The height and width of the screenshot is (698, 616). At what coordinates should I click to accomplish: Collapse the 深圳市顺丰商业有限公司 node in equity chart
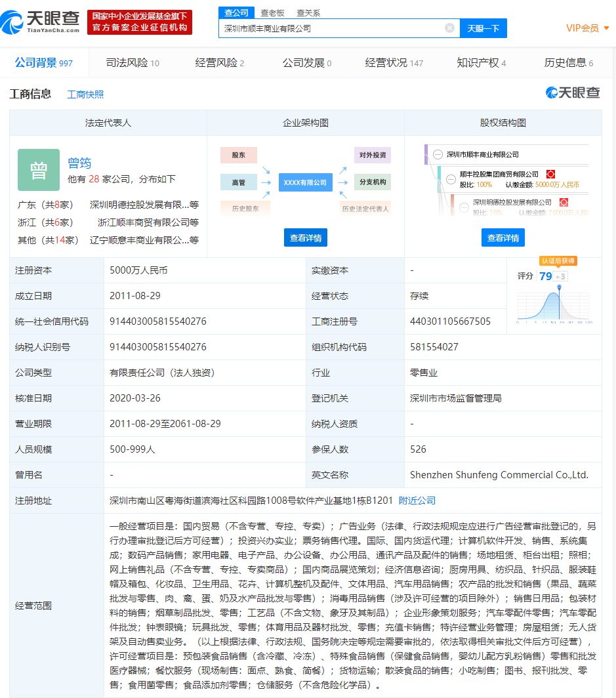pyautogui.click(x=438, y=154)
